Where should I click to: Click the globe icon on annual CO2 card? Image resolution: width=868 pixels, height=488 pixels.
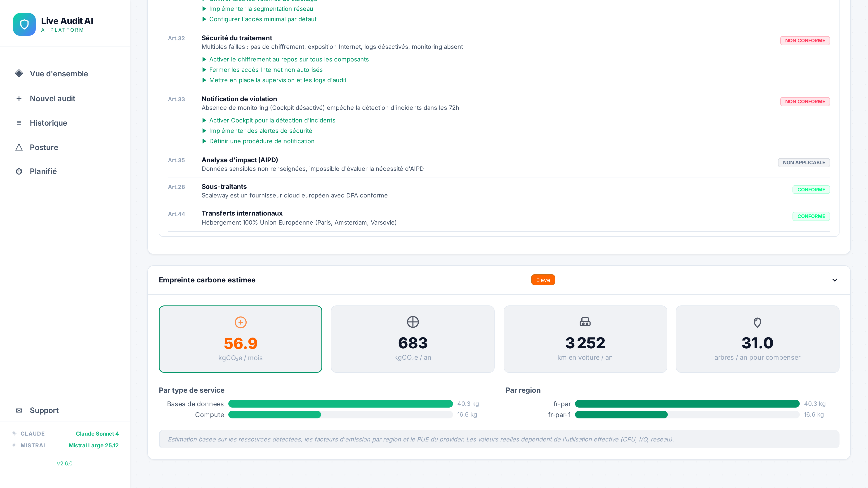tap(413, 322)
